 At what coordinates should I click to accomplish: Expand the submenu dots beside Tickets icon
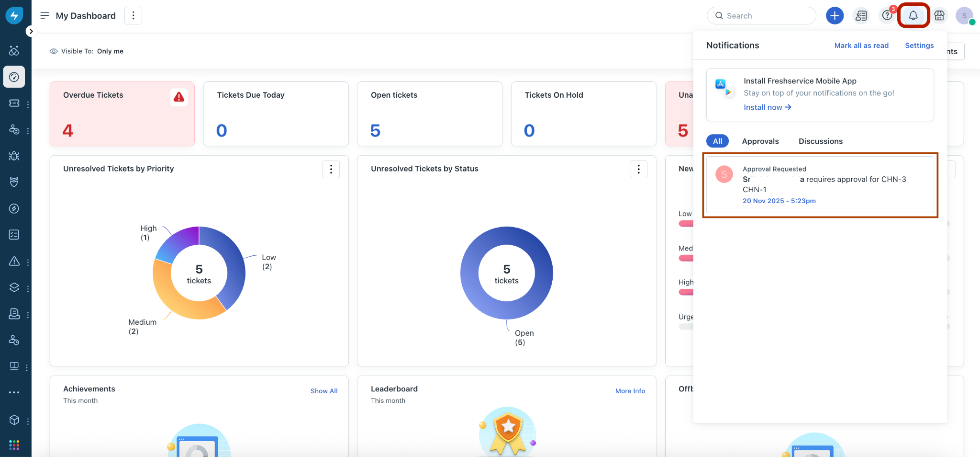point(28,104)
